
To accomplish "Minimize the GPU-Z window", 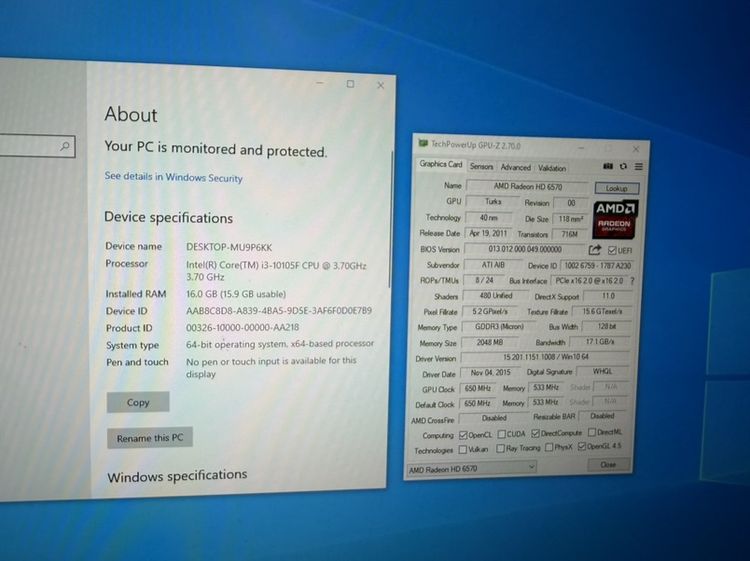I will click(x=581, y=148).
